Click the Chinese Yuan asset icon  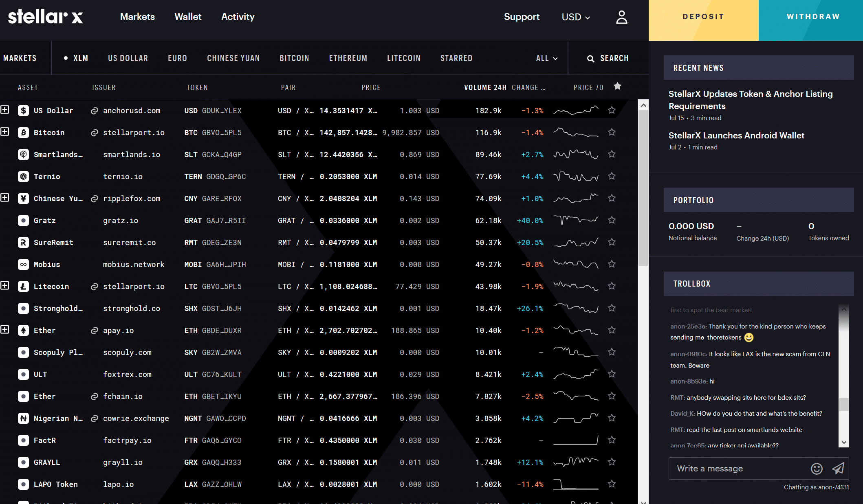click(x=24, y=198)
